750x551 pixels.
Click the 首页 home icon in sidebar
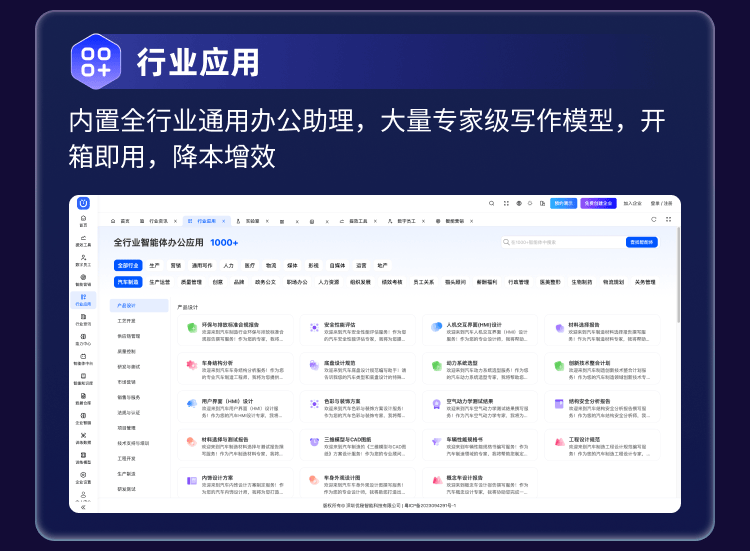coord(83,218)
